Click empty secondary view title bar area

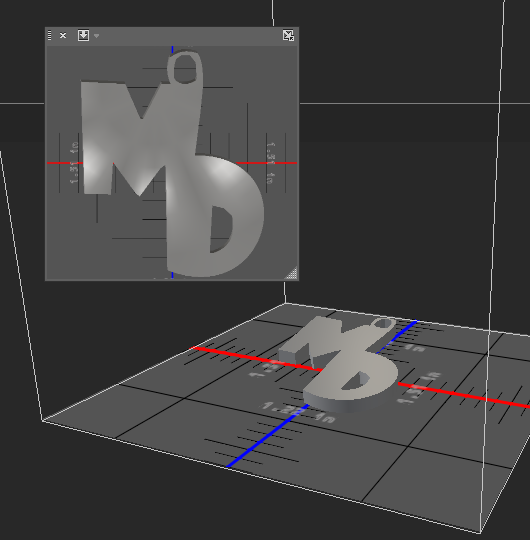click(189, 36)
